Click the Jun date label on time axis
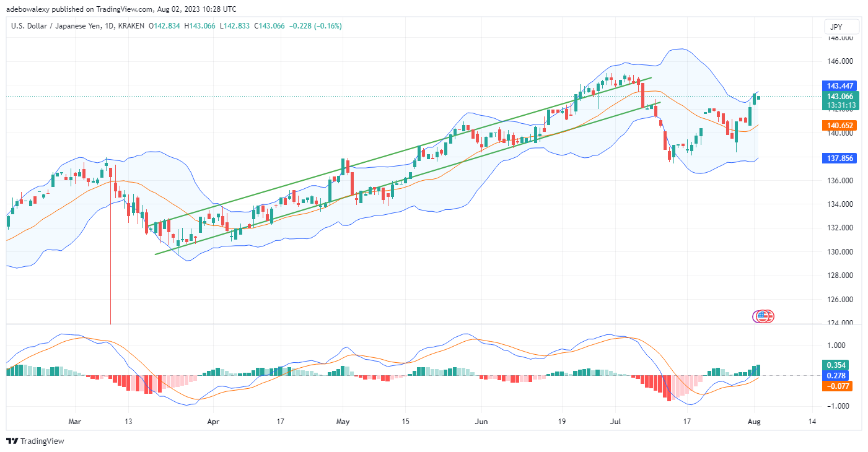 (x=481, y=421)
